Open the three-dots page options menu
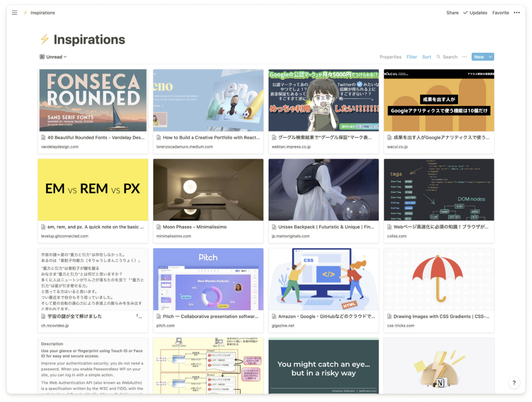The height and width of the screenshot is (402, 532). pos(516,13)
